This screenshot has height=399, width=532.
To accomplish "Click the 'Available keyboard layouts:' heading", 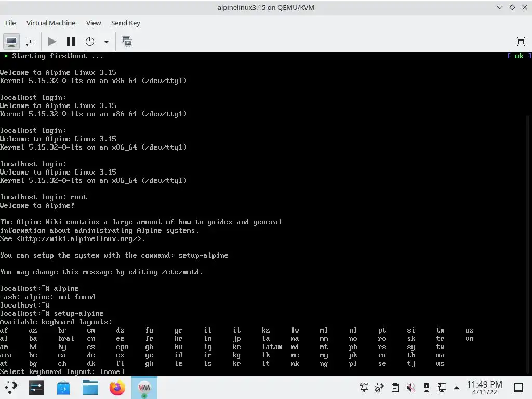I will pyautogui.click(x=56, y=322).
